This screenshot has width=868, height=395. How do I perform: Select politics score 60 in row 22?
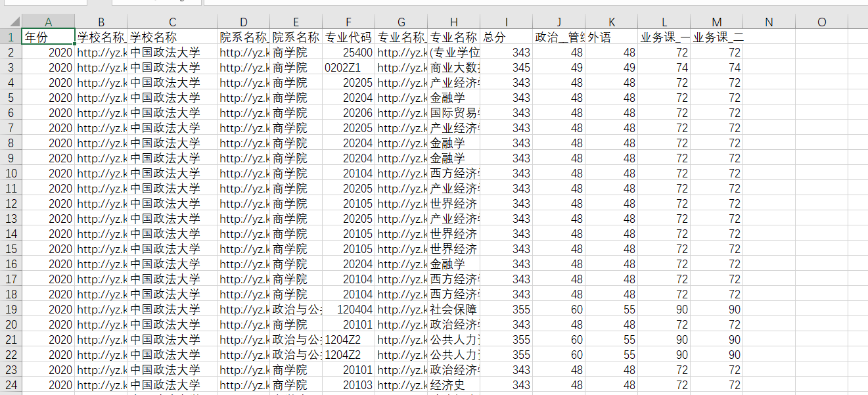(x=559, y=354)
